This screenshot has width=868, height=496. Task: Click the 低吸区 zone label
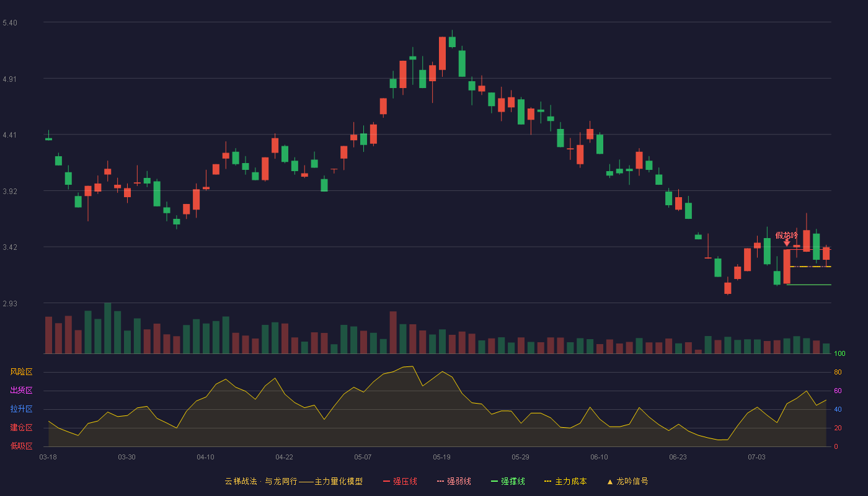click(21, 446)
